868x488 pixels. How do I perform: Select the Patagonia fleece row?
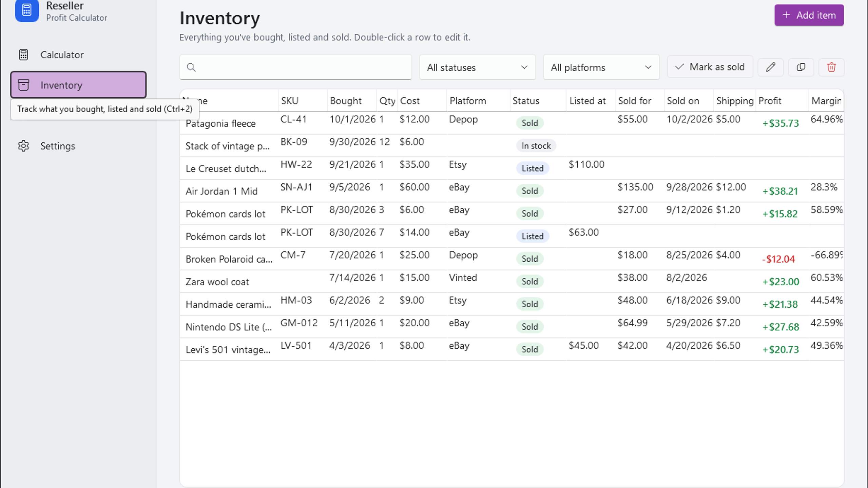tap(512, 123)
